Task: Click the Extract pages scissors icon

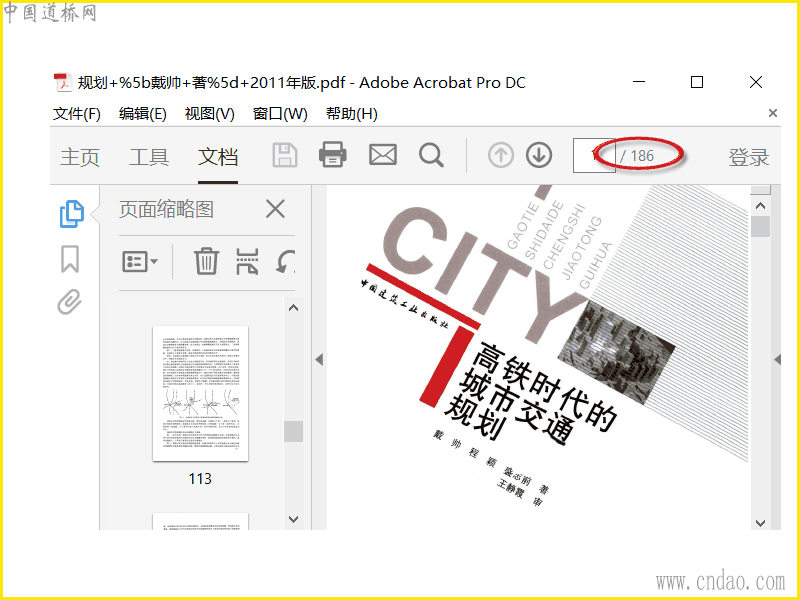Action: coord(247,261)
